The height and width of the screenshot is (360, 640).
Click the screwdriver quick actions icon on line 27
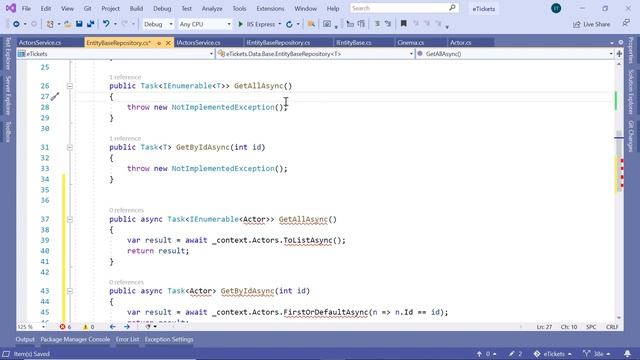click(55, 97)
